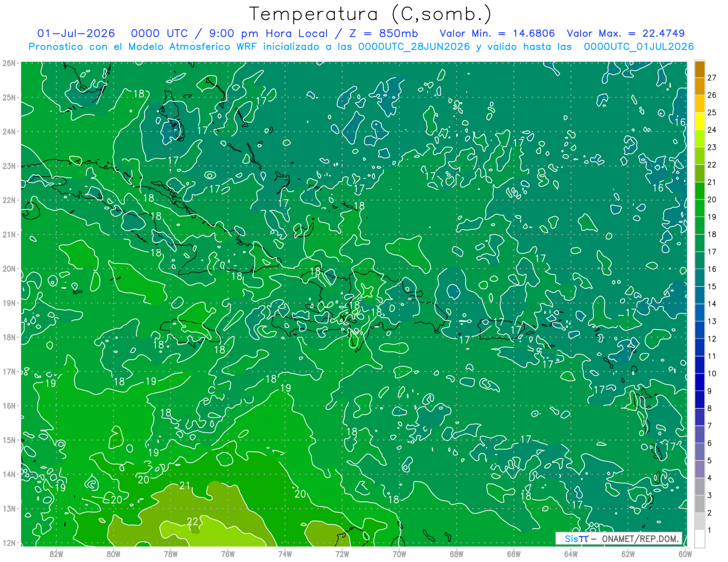Click the color scale label "20"

click(x=712, y=199)
